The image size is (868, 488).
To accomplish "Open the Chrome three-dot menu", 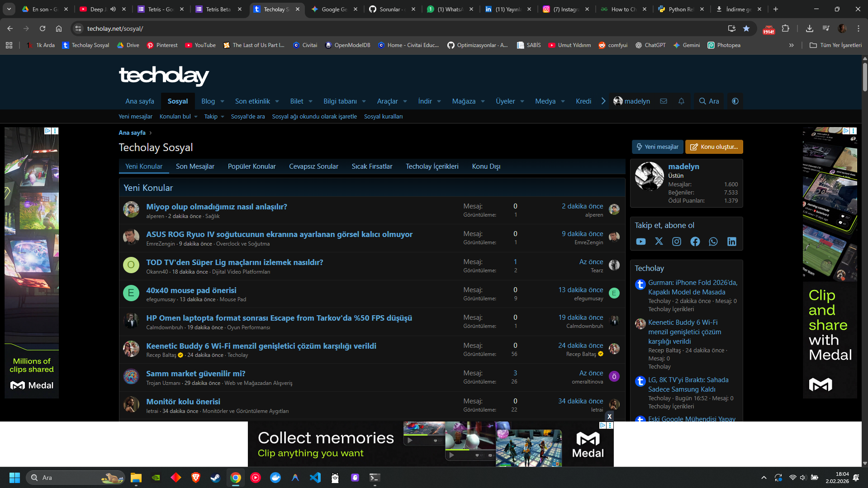I will pos(859,28).
